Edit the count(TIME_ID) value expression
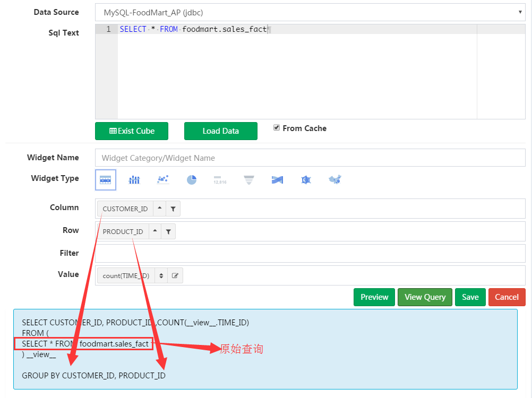 pyautogui.click(x=175, y=276)
